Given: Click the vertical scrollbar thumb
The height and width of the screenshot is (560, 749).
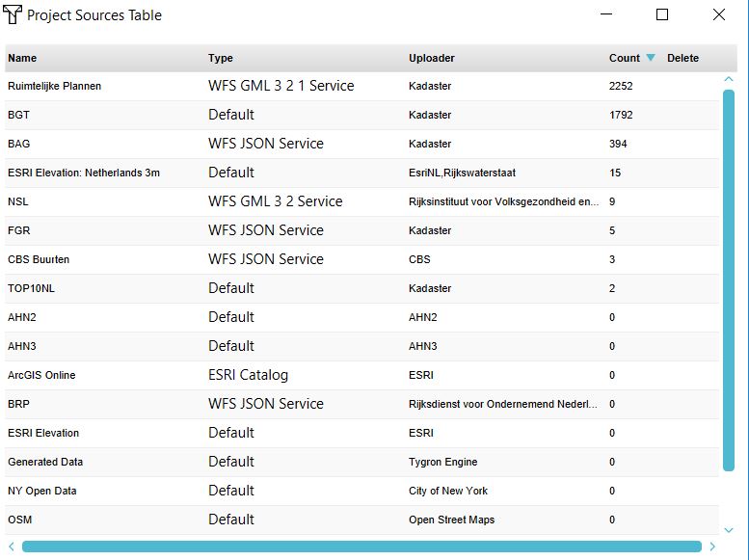Looking at the screenshot, I should [x=729, y=280].
